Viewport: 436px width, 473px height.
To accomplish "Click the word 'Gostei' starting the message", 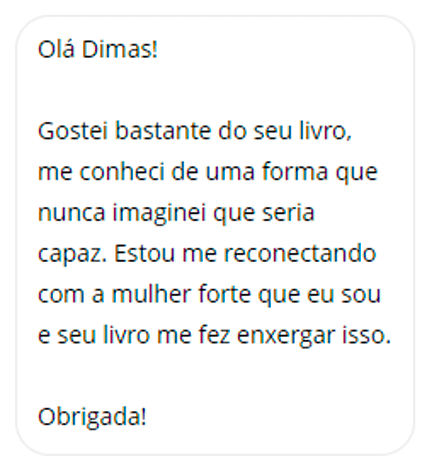I will click(x=73, y=131).
